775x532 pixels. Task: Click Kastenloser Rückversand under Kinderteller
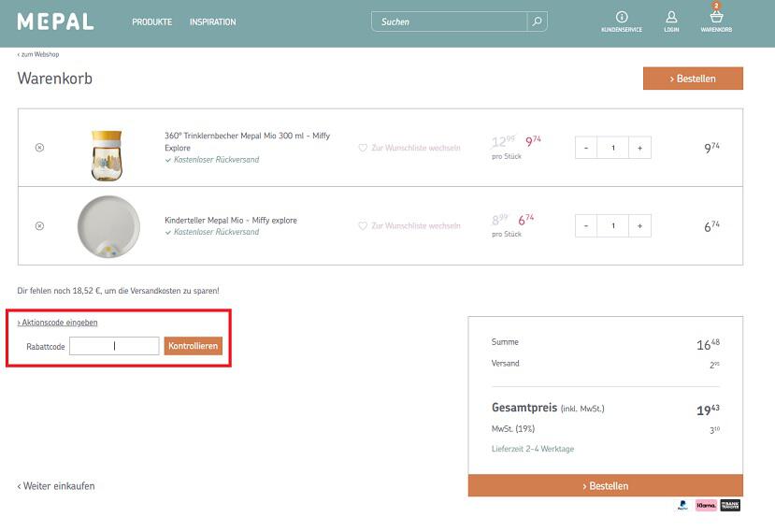[212, 232]
